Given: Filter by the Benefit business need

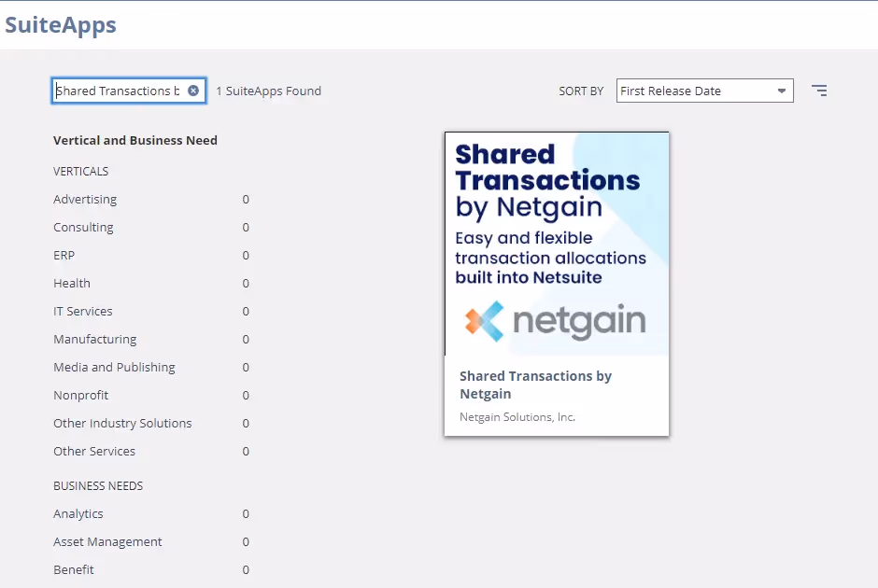Looking at the screenshot, I should click(74, 569).
